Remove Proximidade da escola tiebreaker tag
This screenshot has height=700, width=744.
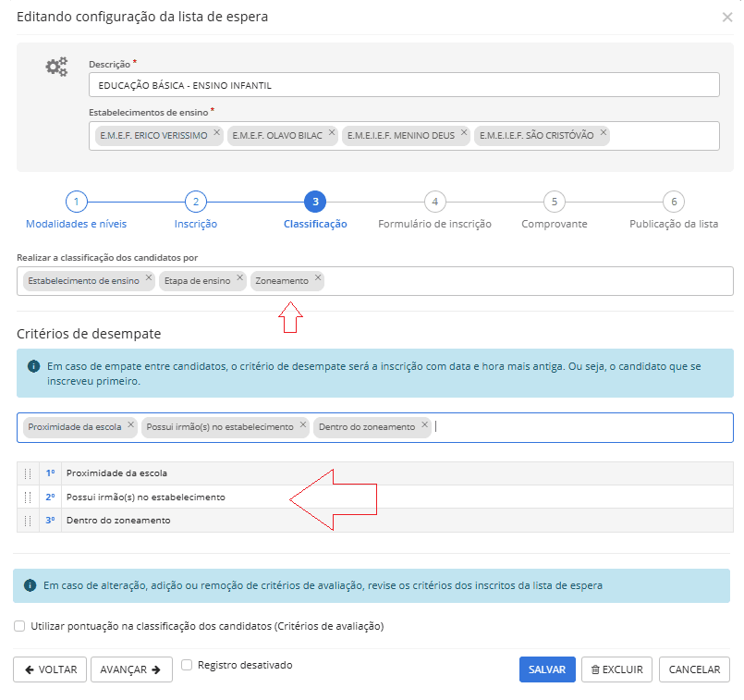click(x=131, y=425)
